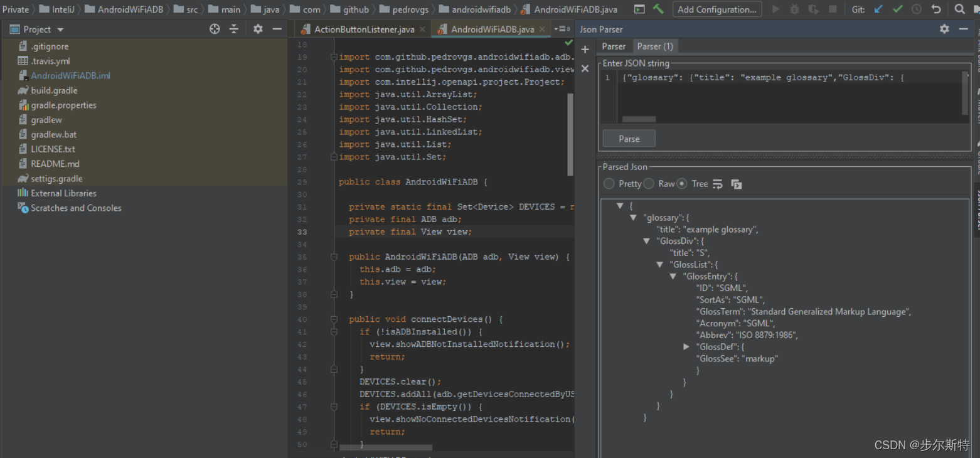Viewport: 980px width, 458px height.
Task: Switch to ActionButtonListener.java tab
Action: 364,29
